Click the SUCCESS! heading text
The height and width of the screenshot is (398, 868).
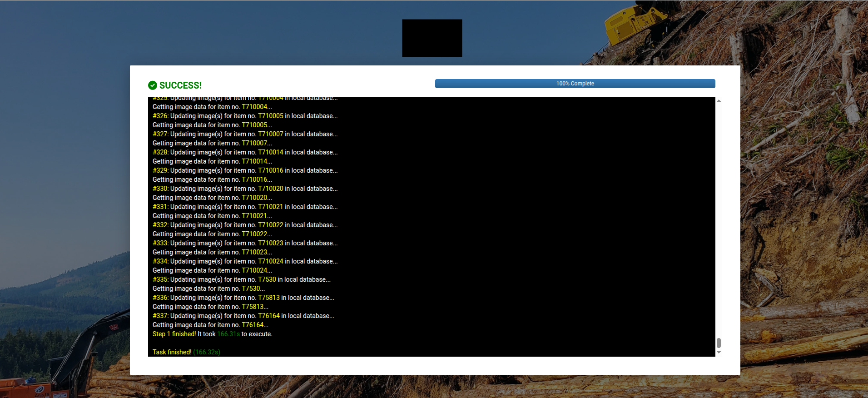[180, 85]
